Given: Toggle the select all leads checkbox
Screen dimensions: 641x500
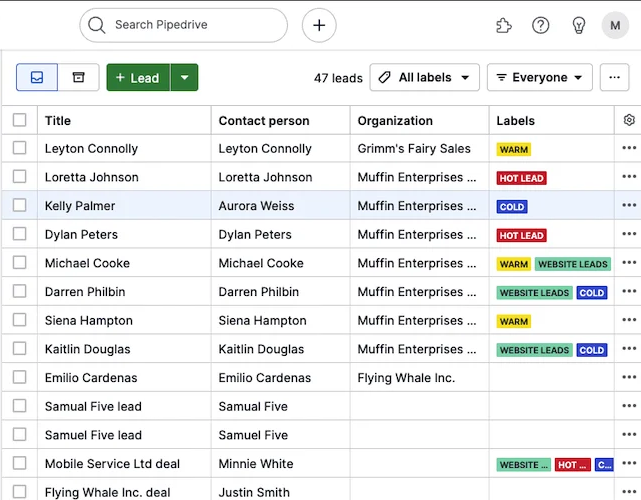Looking at the screenshot, I should tap(20, 120).
